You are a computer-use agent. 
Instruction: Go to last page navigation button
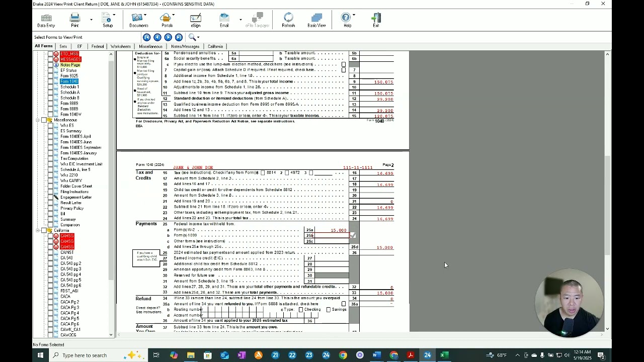(179, 37)
